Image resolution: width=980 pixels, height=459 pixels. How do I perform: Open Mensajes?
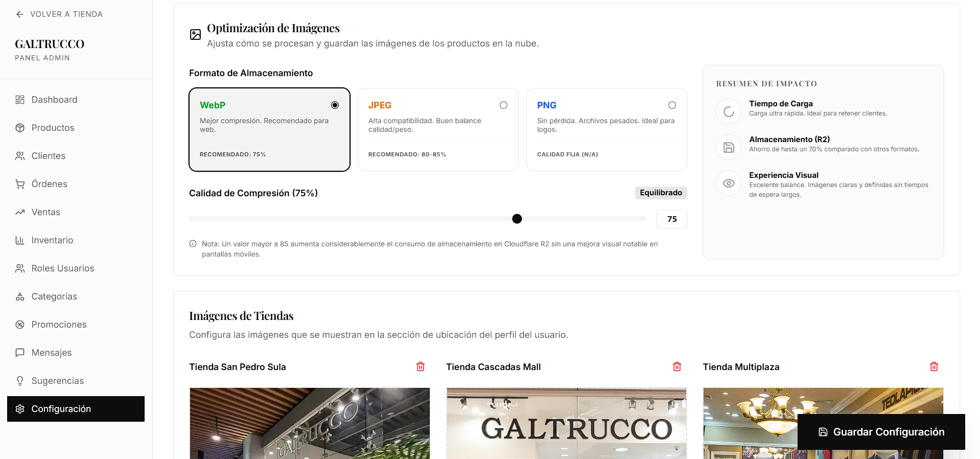tap(76, 353)
